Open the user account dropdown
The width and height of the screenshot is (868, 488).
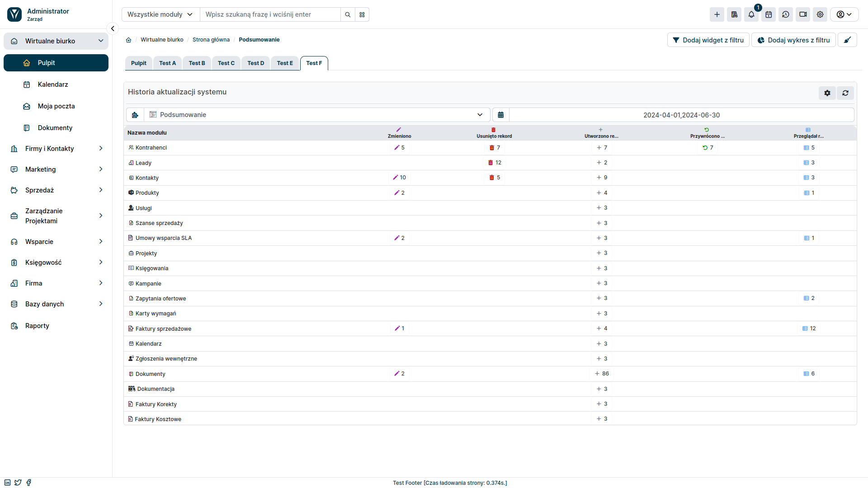[844, 14]
